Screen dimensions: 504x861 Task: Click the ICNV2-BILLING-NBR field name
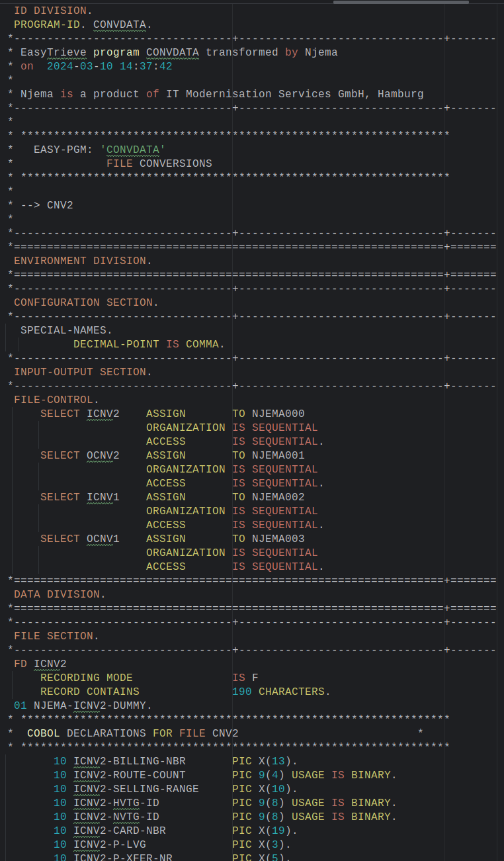click(x=129, y=761)
